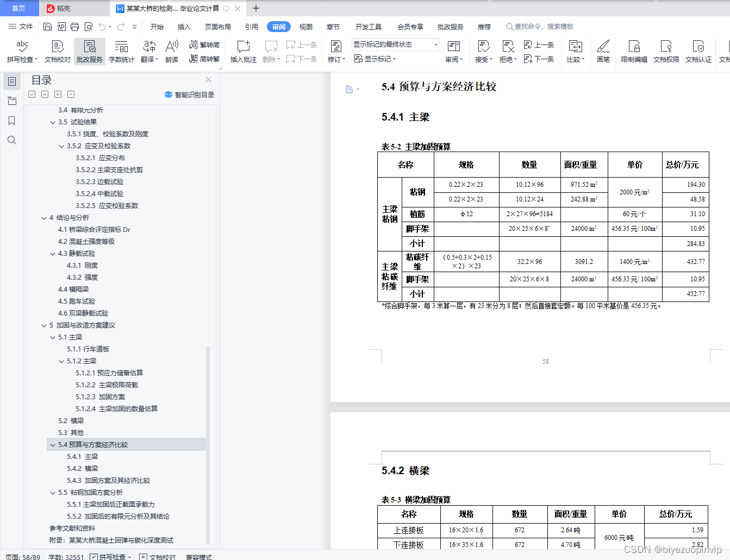This screenshot has width=730, height=560.
Task: Collapse the 3.5.2 应变及校验系数 node
Action: coord(61,146)
